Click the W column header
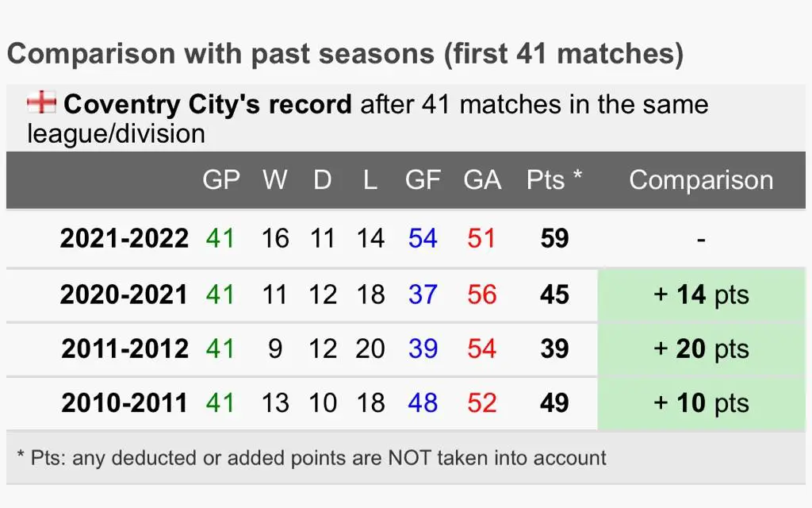812x508 pixels. 275,180
